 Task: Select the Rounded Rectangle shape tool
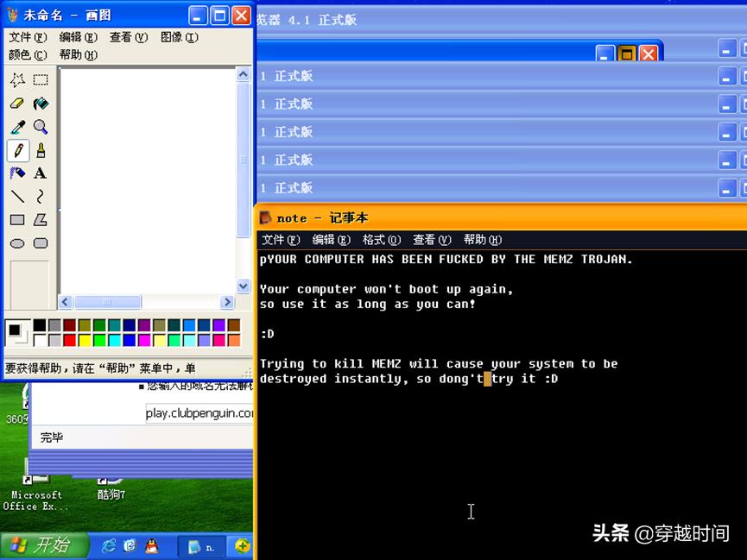point(41,243)
